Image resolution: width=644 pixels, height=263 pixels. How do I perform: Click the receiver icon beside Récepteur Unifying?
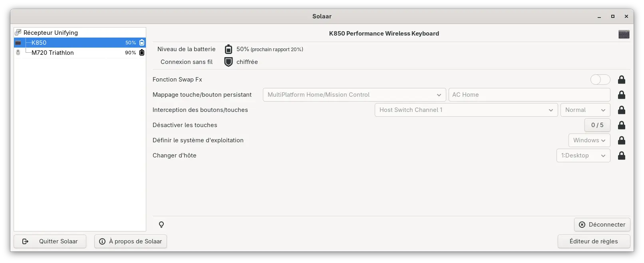[18, 32]
